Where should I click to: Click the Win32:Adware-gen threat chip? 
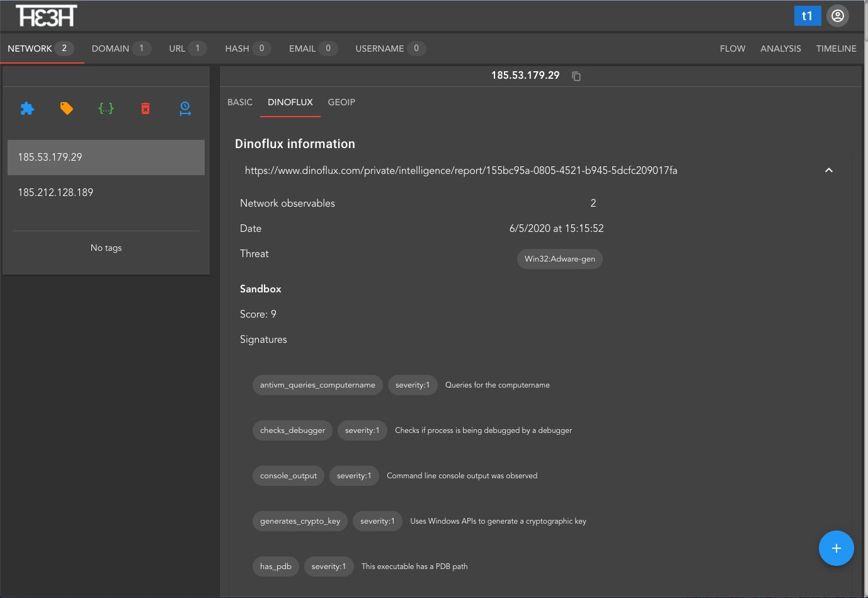(x=559, y=259)
